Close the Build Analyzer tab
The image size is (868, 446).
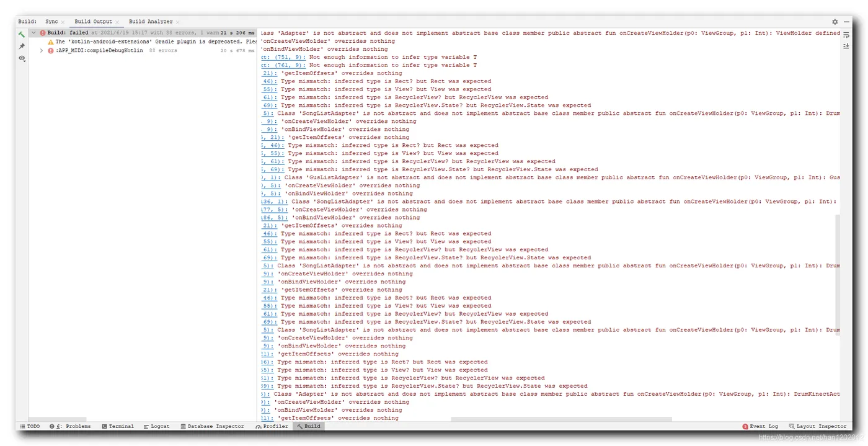pos(178,22)
